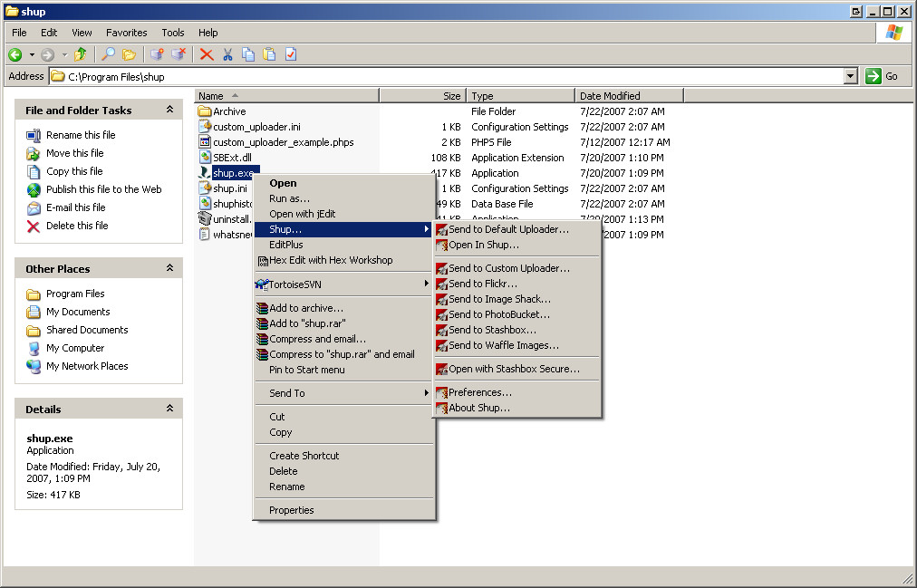This screenshot has width=917, height=588.
Task: Click the Go button beside the address bar
Action: (883, 77)
